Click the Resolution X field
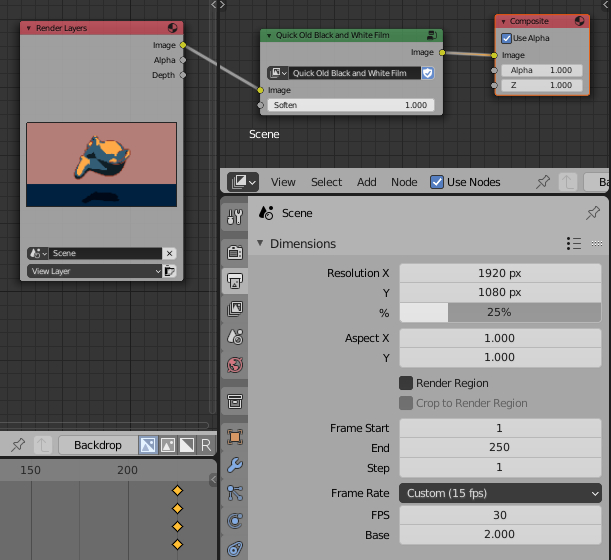Viewport: 611px width, 560px height. [x=500, y=272]
